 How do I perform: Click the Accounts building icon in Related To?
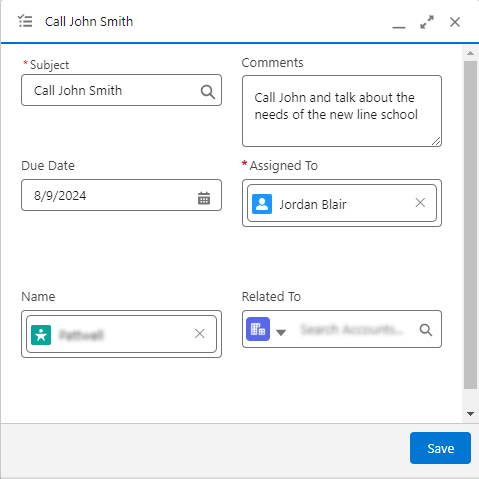click(x=258, y=329)
